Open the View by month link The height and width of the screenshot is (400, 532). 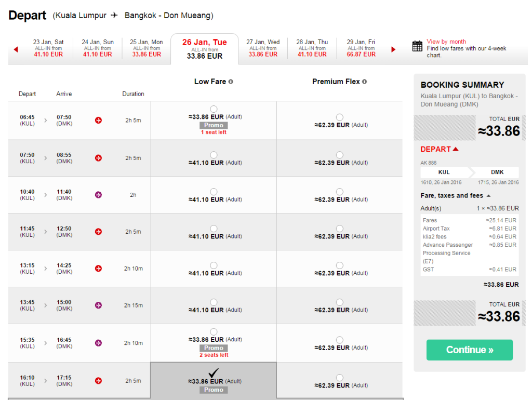446,42
